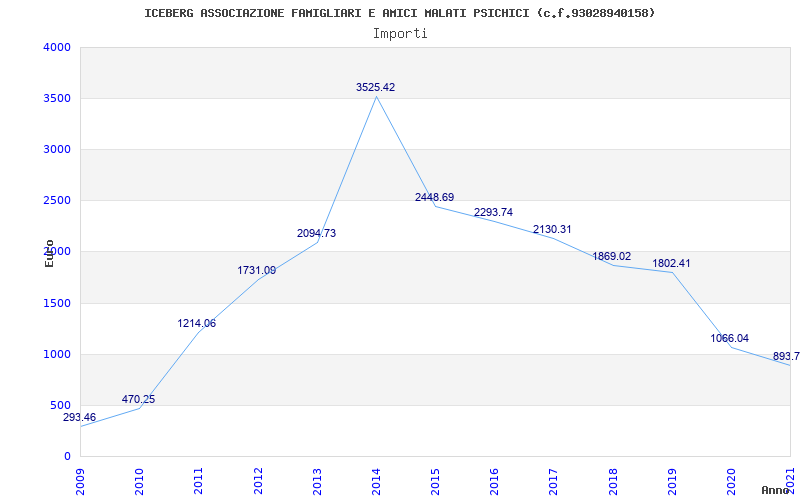
Task: Select the 1214.06 data label
Action: [197, 323]
